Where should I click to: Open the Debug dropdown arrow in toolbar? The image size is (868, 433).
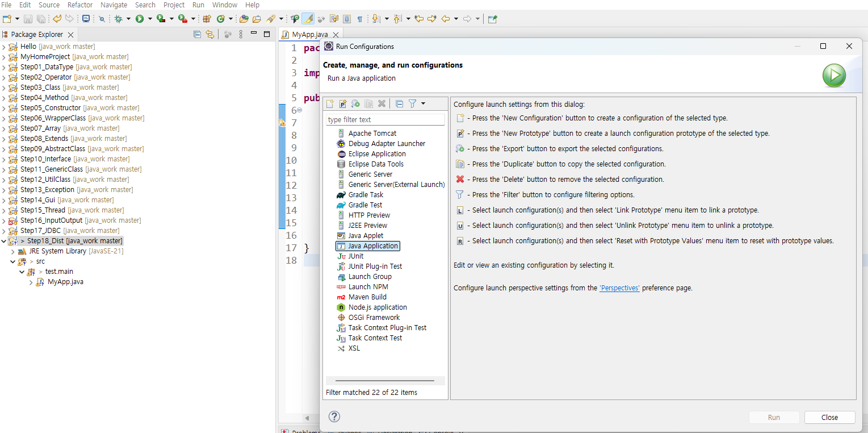pyautogui.click(x=128, y=19)
